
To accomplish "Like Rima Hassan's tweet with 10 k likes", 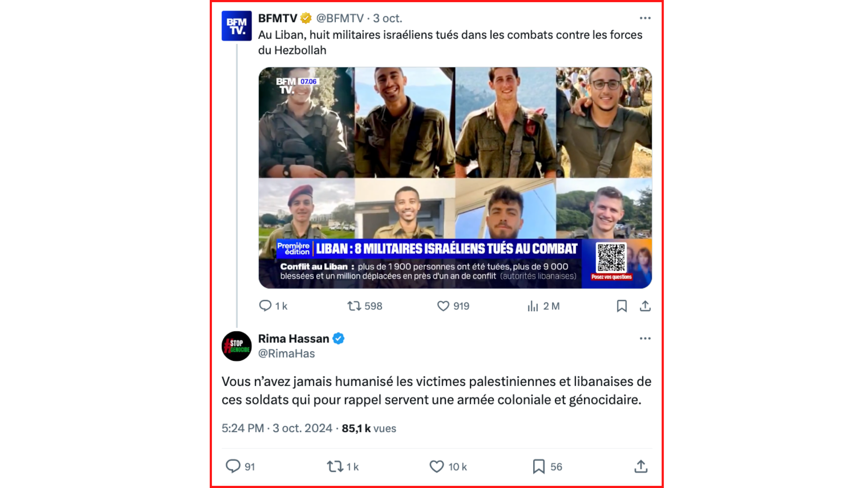I will [448, 466].
